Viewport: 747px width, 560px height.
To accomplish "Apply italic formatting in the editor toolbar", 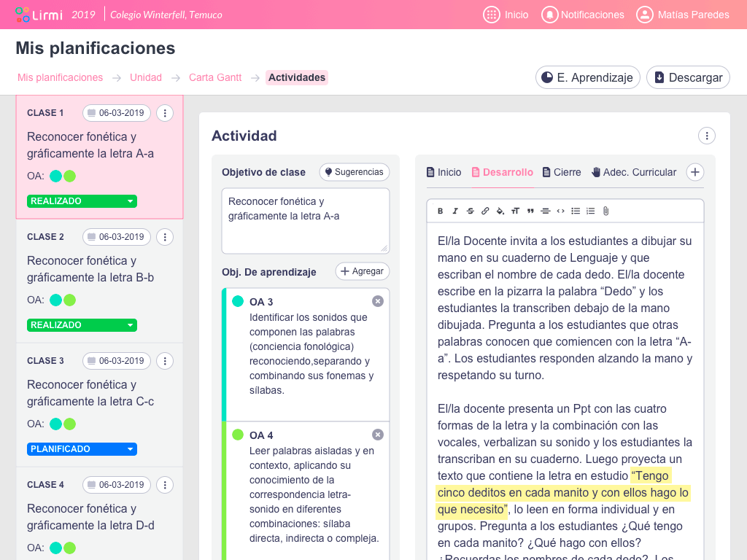I will [455, 211].
